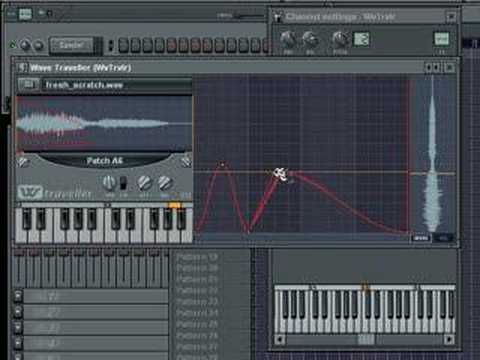The width and height of the screenshot is (480, 360).
Task: Flip the small black switch beside the knobs
Action: click(x=123, y=183)
